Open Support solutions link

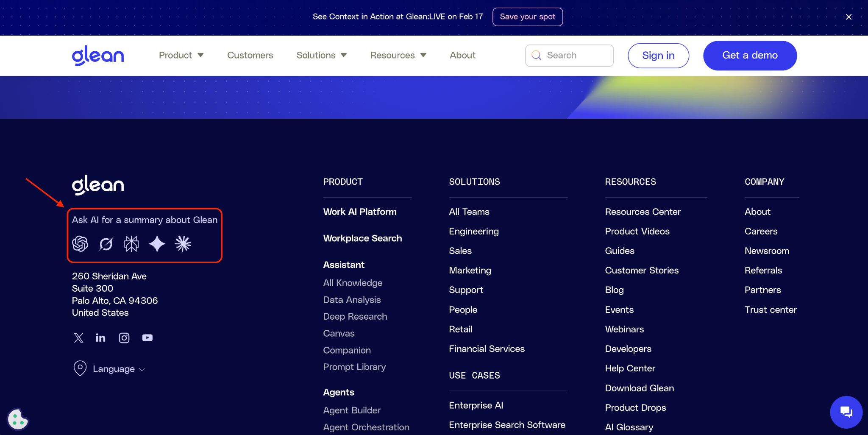466,290
